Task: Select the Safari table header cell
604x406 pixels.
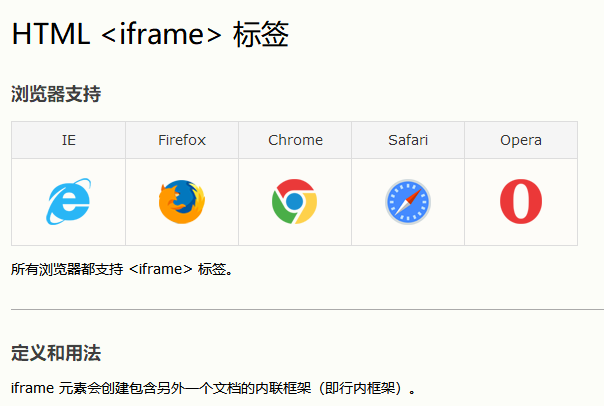Action: pyautogui.click(x=408, y=140)
